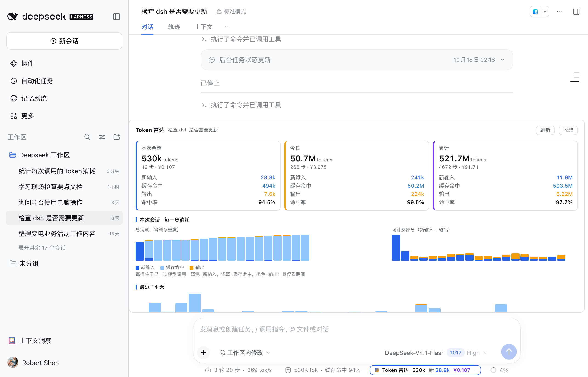Image resolution: width=588 pixels, height=377 pixels.
Task: Open conversation 统计每次调用的Token消耗
Action: tap(64, 171)
